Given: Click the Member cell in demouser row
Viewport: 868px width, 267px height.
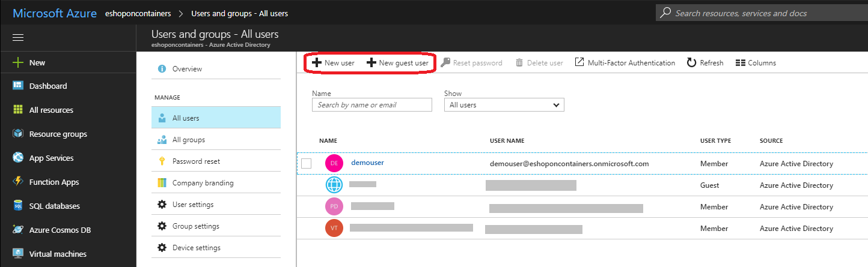Looking at the screenshot, I should click(x=714, y=164).
